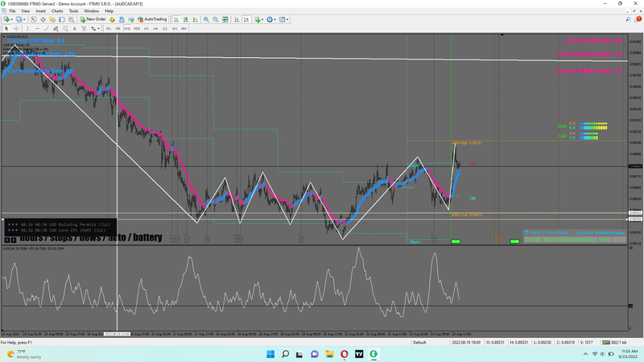The image size is (644, 362).
Task: Open the Windows taskbar Search
Action: pyautogui.click(x=285, y=354)
